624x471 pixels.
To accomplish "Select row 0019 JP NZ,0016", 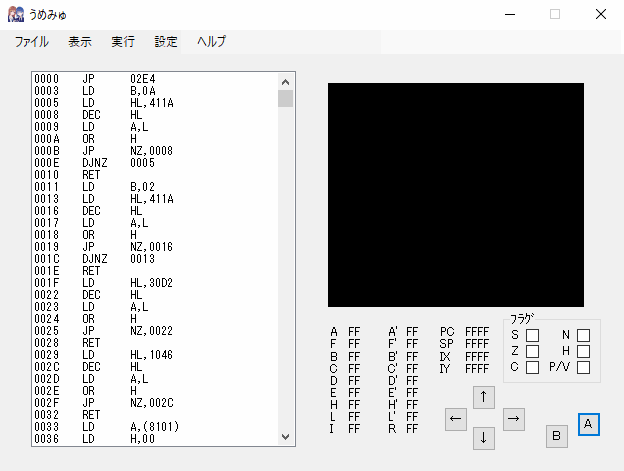I will (155, 247).
